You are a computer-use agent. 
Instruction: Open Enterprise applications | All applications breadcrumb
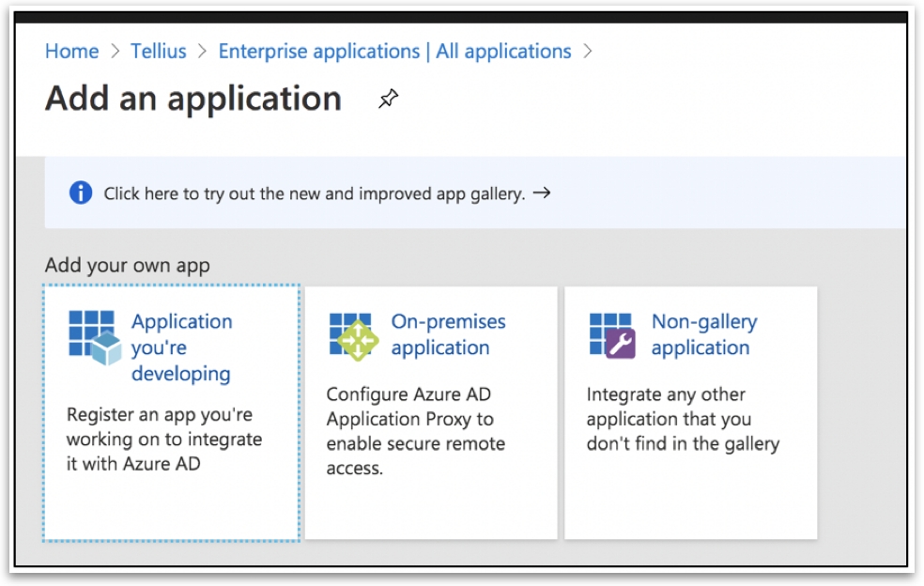click(394, 52)
